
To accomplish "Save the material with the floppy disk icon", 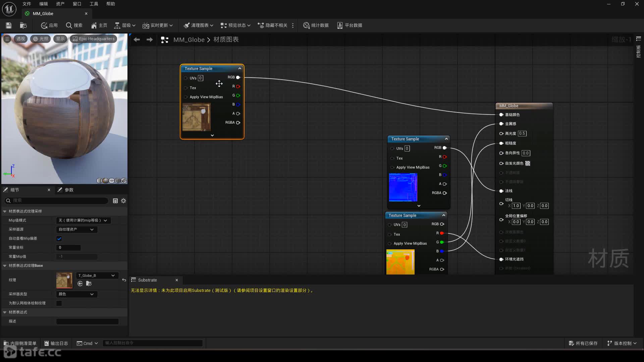I will [9, 25].
